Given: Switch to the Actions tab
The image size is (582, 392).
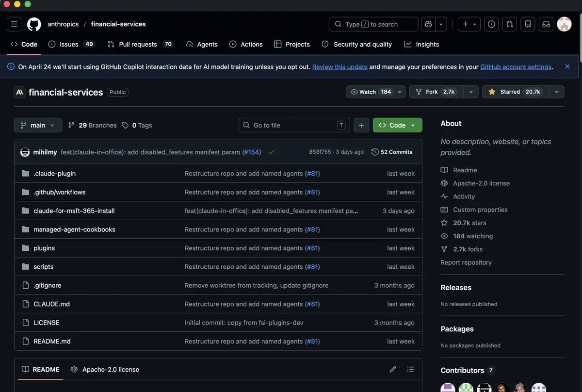Looking at the screenshot, I should coord(246,44).
